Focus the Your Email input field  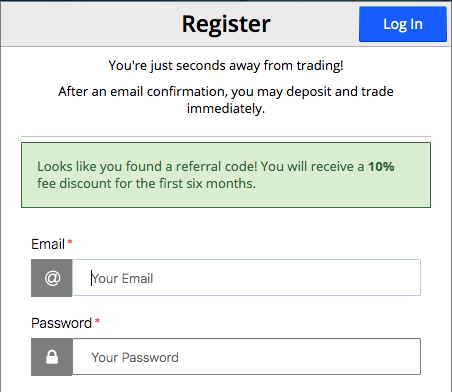click(246, 278)
